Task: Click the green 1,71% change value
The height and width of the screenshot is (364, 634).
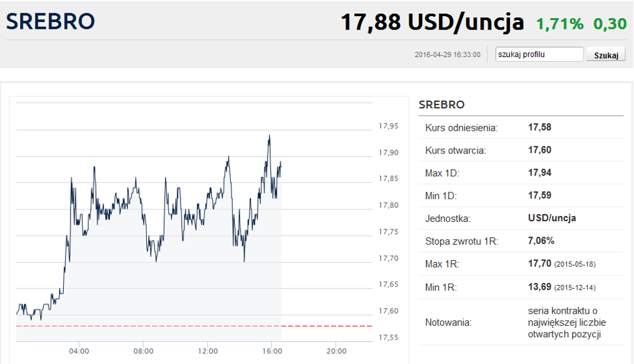Action: pos(560,24)
